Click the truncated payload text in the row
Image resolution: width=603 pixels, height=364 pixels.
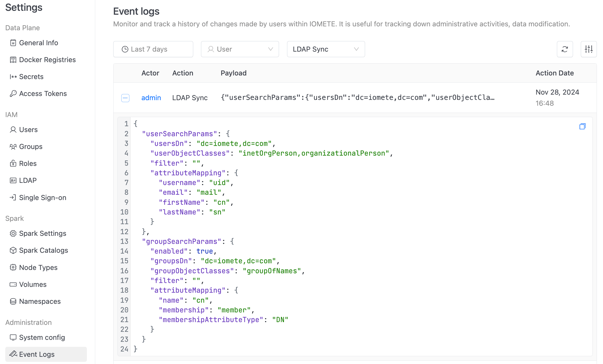tap(358, 98)
